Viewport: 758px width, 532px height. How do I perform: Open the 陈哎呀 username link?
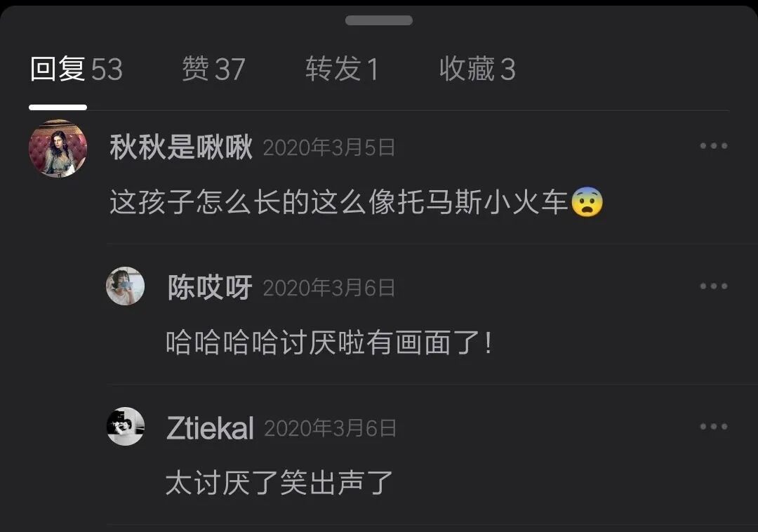(x=209, y=288)
